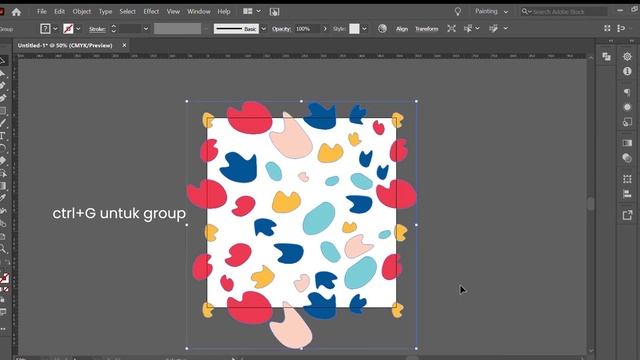This screenshot has height=360, width=640.
Task: Open the Recolor Artwork globe icon
Action: pos(382,29)
